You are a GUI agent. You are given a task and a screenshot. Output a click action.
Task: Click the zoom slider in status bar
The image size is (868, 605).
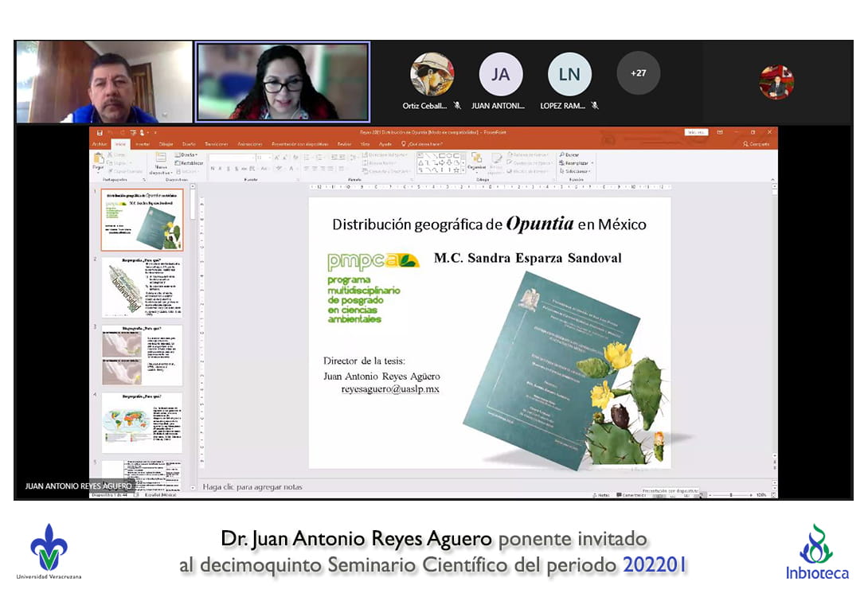729,494
